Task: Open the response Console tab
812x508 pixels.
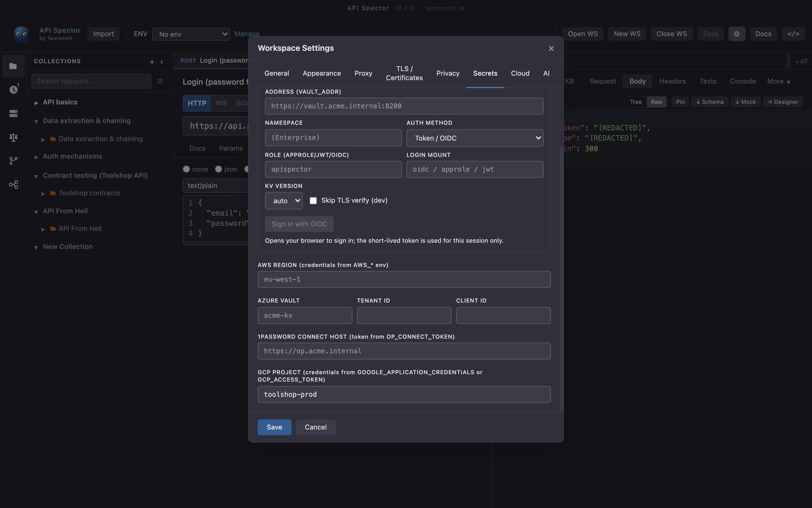Action: coord(743,81)
